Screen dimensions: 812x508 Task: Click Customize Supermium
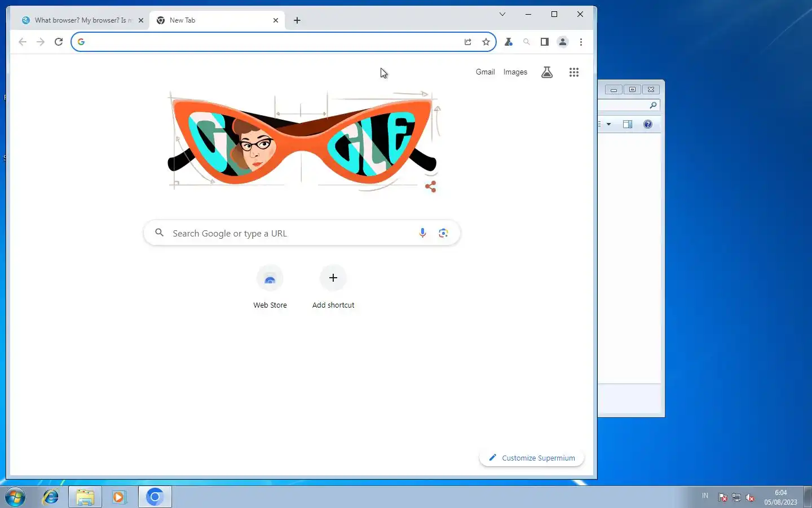coord(532,458)
